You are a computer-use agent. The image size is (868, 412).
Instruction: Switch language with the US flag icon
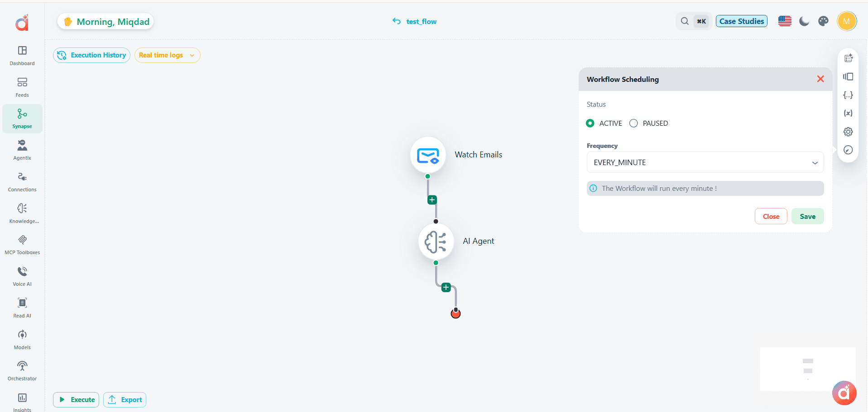point(785,21)
